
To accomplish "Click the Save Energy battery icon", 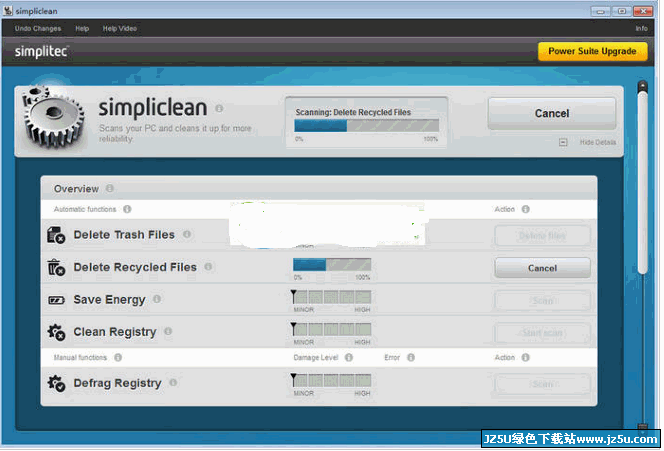I will click(x=56, y=300).
